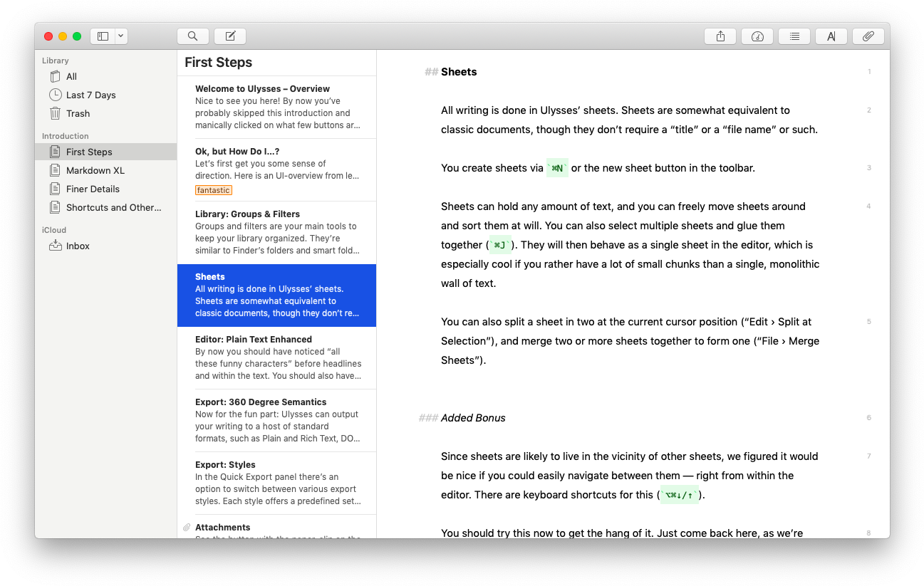924x586 pixels.
Task: Open Editor: Plain Text Enhanced sheet
Action: 276,358
